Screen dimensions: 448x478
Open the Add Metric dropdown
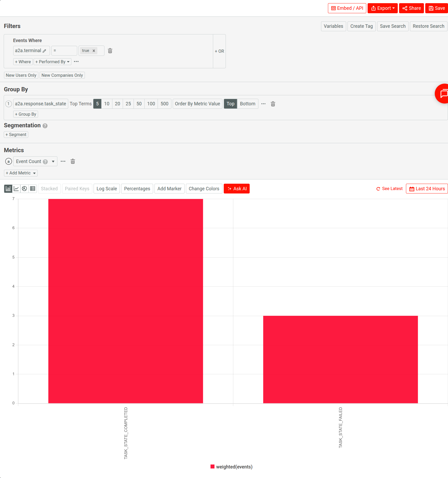(x=21, y=173)
